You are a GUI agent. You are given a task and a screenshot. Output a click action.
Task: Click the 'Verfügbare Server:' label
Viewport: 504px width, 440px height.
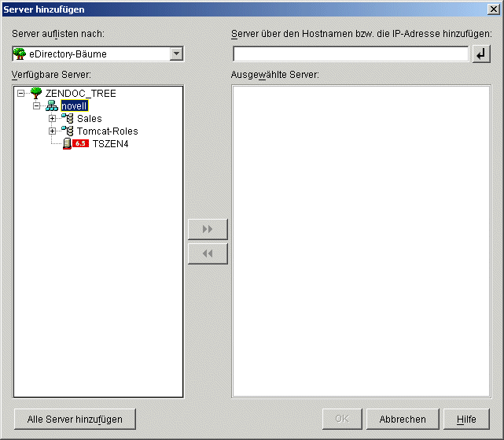coord(51,74)
